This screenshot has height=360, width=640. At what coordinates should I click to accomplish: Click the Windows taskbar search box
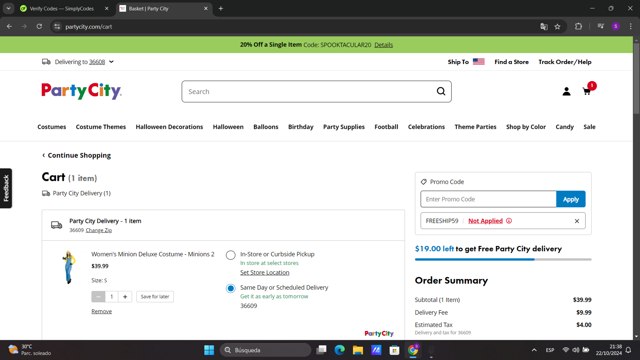265,350
